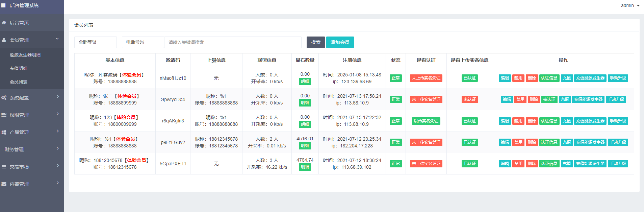
Task: Click the list icon beside 交易市场
Action: [4, 167]
